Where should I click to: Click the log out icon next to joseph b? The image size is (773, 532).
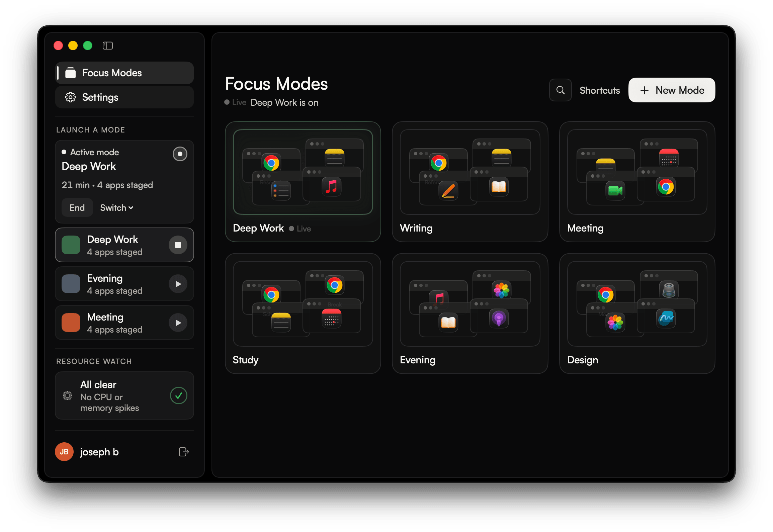(184, 452)
